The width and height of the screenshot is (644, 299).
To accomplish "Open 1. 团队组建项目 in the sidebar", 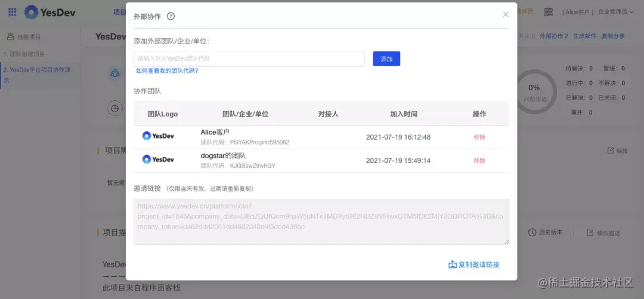I will point(24,54).
